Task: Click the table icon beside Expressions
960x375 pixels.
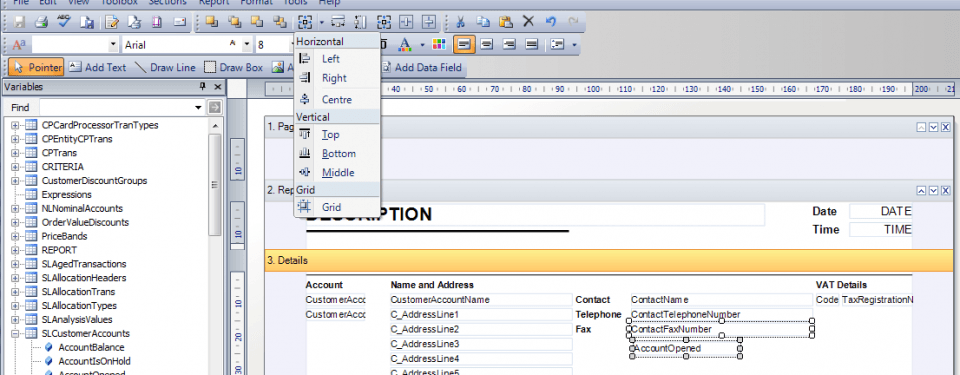Action: pos(31,194)
